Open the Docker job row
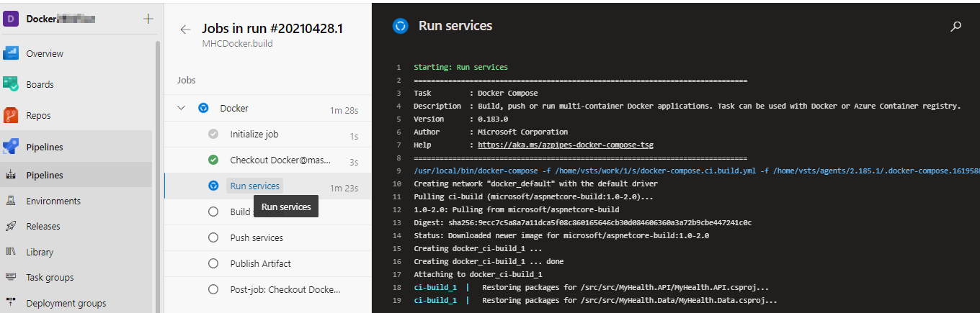Viewport: 980px width, 313px height. point(268,108)
